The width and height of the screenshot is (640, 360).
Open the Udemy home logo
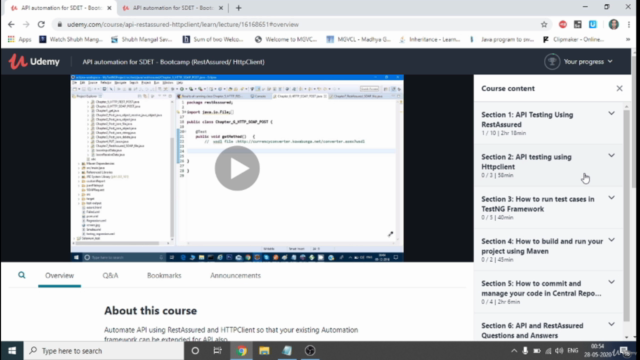point(34,62)
